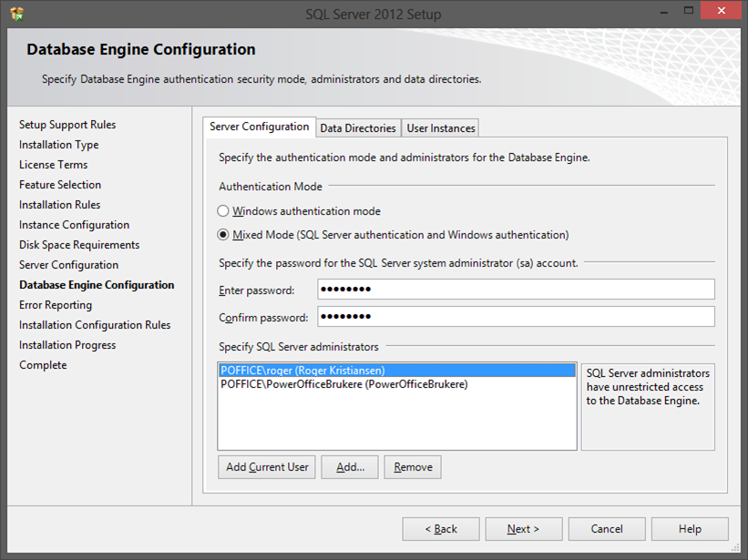The image size is (748, 560).
Task: Open the User Instances tab
Action: 441,128
